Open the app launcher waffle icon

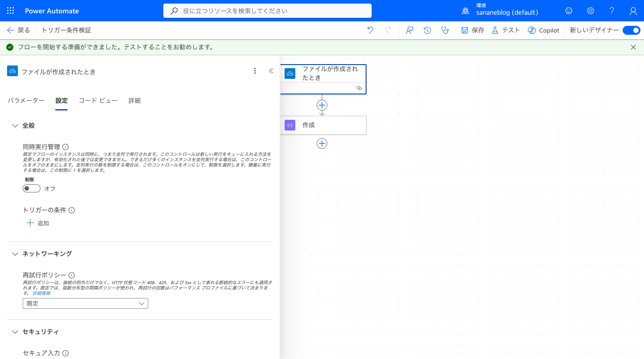point(11,11)
